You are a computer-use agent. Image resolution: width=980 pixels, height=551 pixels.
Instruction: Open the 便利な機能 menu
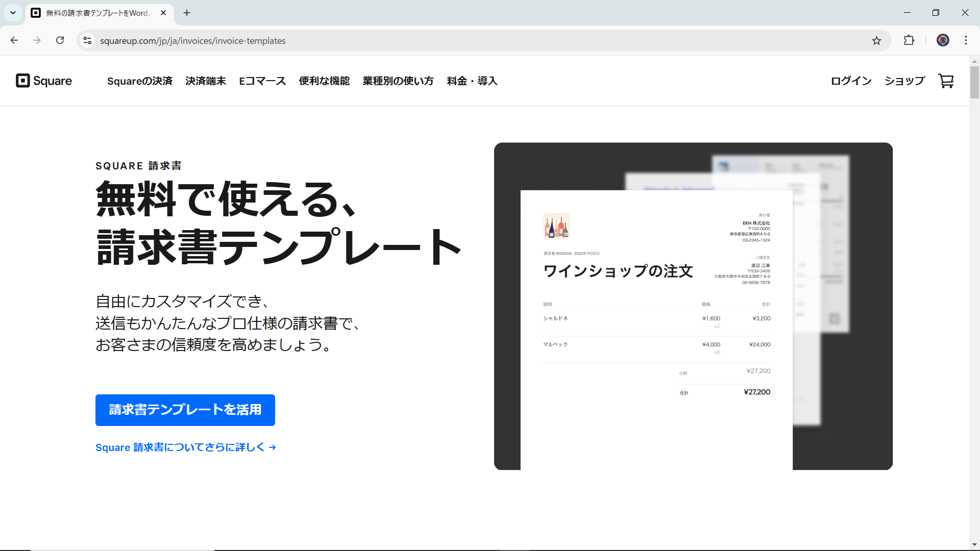click(x=324, y=81)
